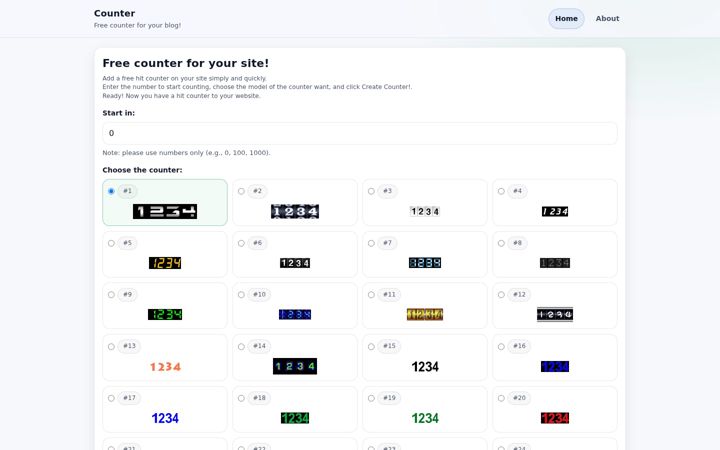Click the blue-background counter preview #16
Screen dimensions: 720x450
[555, 366]
